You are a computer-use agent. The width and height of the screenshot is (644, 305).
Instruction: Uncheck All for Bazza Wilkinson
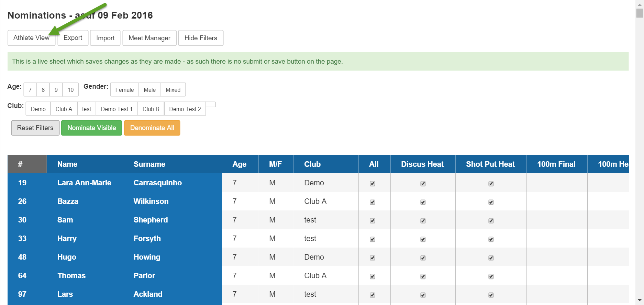(x=373, y=202)
